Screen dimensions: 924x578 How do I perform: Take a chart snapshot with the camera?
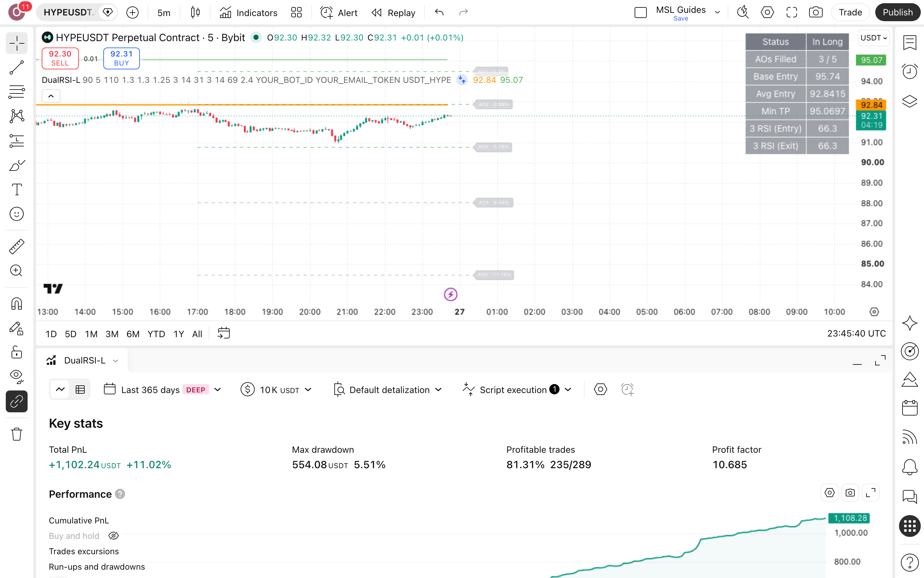[816, 13]
